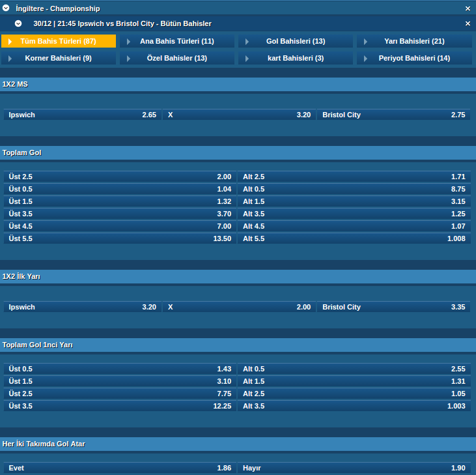The height and width of the screenshot is (475, 476).
Task: Pick draw X at 3.20 in 1X2 MS
Action: [x=239, y=115]
